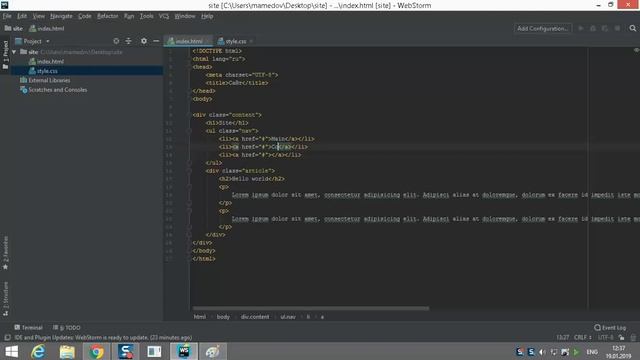This screenshot has width=640, height=360.
Task: Toggle the Terminal tool window
Action: [28, 327]
